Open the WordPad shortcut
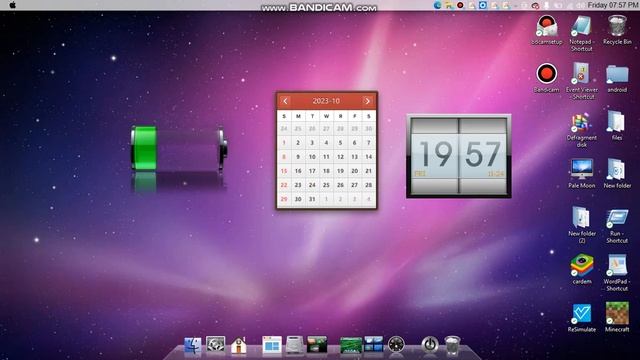Viewport: 640px width, 360px height. pos(617,273)
